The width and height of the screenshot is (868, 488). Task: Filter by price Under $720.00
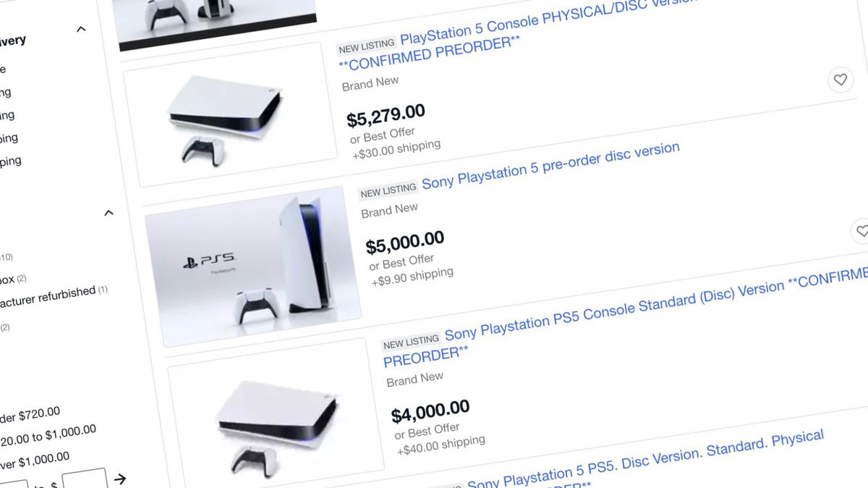tap(27, 416)
